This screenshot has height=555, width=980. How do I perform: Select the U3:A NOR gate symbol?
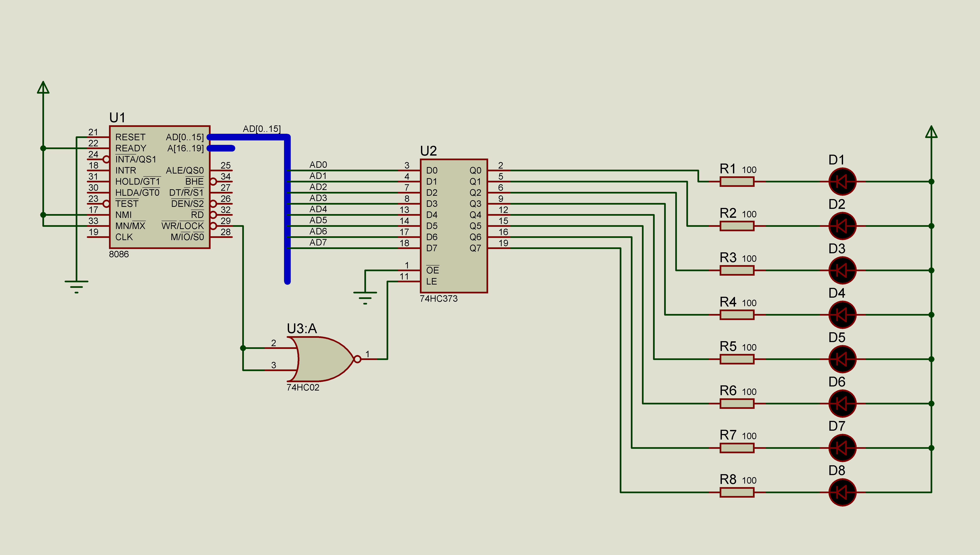click(x=322, y=359)
